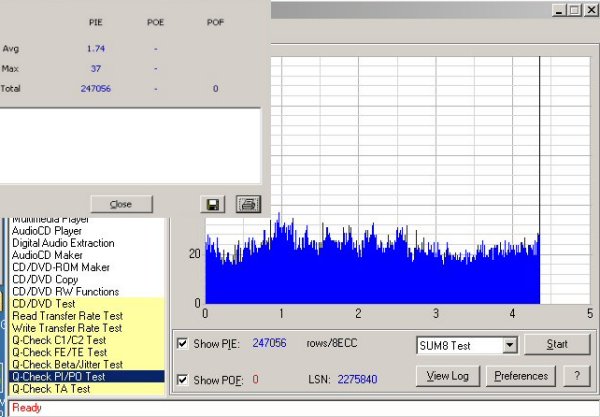
Task: Close the main window
Action: (x=591, y=10)
